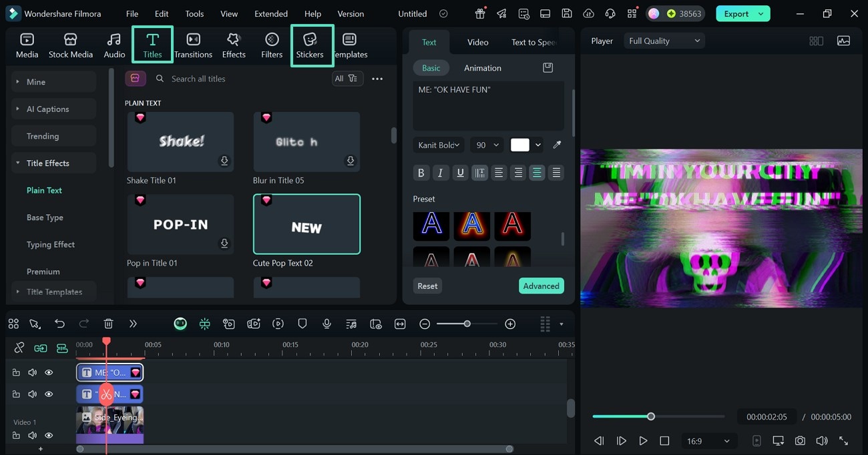Collapse the Title Effects category
The image size is (868, 455).
click(53, 163)
